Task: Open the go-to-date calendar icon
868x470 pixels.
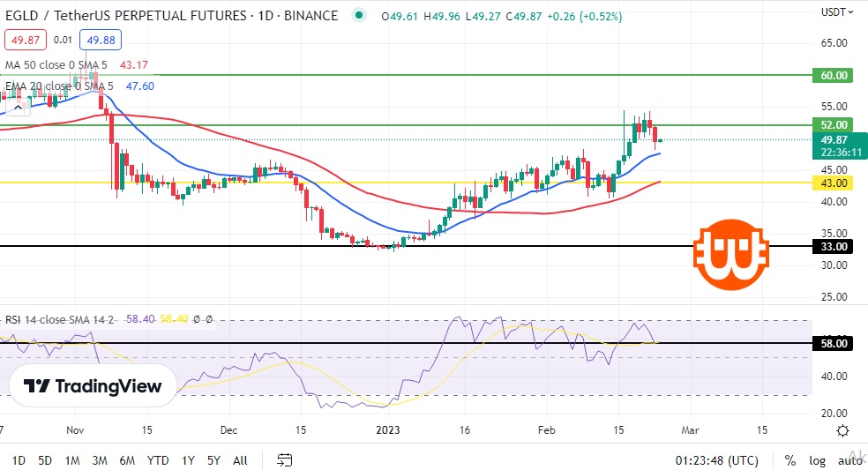Action: coord(284,459)
